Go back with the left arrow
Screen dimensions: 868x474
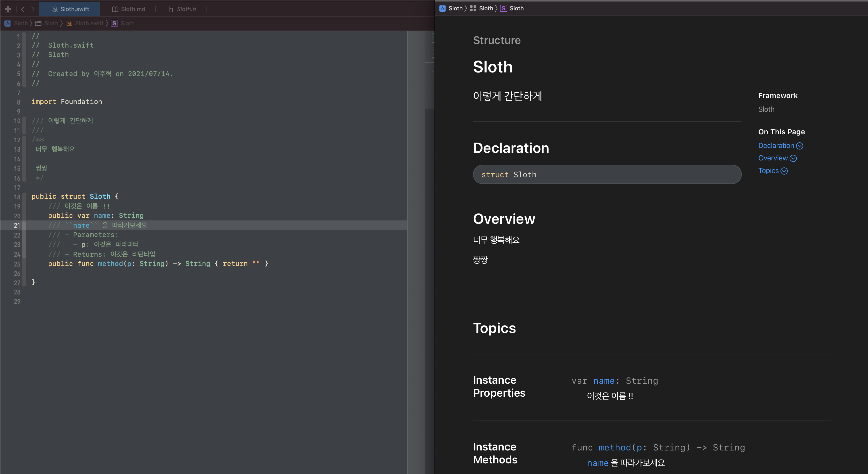point(23,9)
